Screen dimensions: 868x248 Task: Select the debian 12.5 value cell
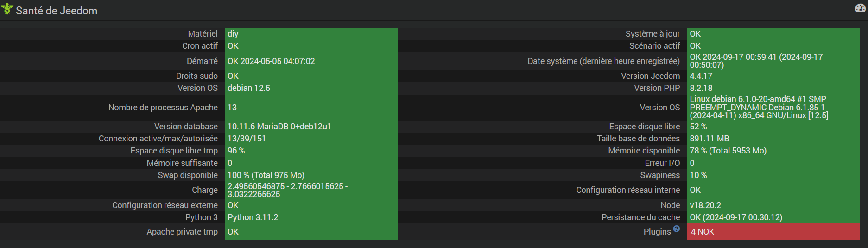point(311,88)
